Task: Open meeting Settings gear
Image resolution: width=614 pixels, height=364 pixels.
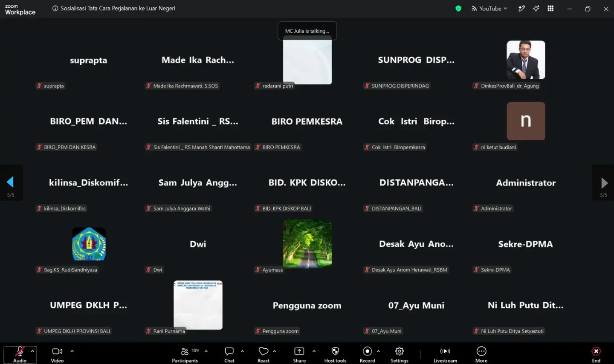Action: [x=400, y=355]
